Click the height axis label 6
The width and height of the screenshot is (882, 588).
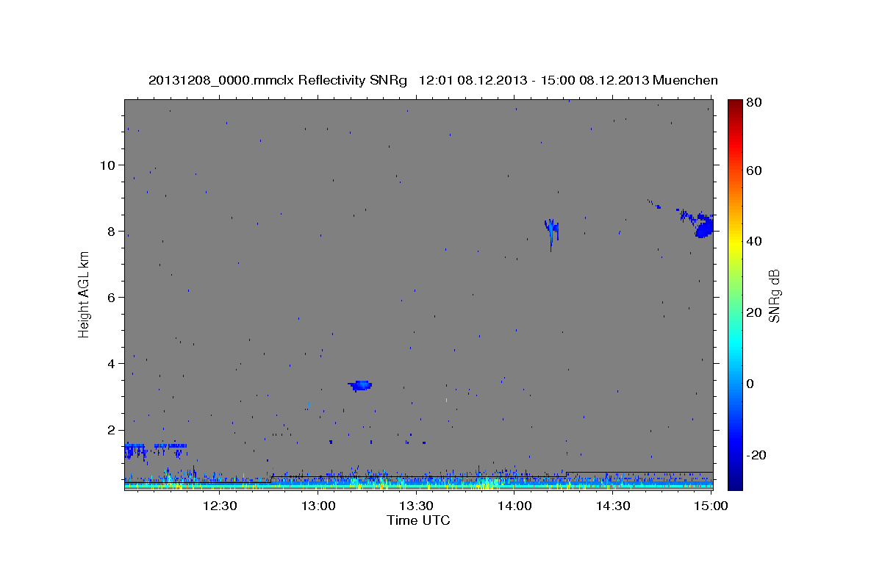coord(112,297)
